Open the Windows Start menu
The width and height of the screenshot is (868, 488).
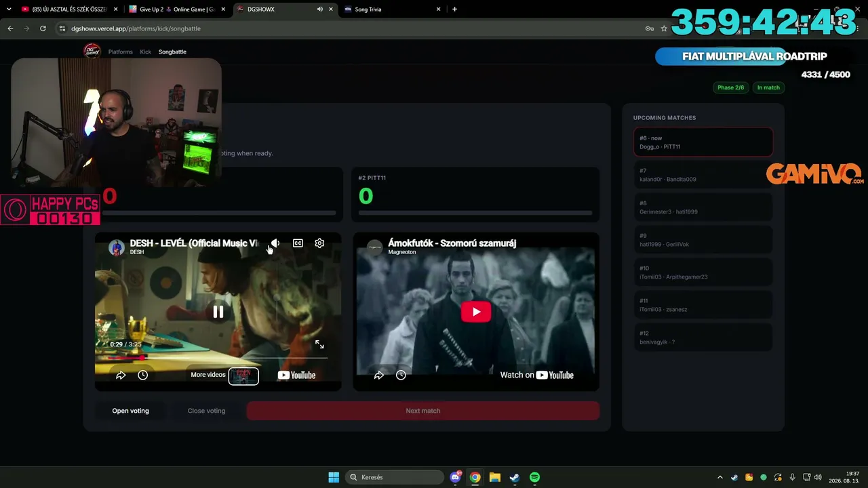pyautogui.click(x=334, y=477)
